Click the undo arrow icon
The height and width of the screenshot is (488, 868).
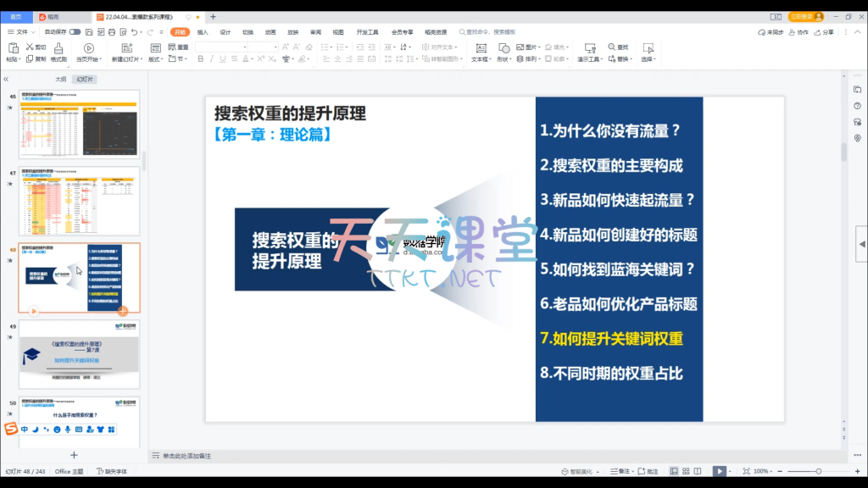tap(135, 32)
